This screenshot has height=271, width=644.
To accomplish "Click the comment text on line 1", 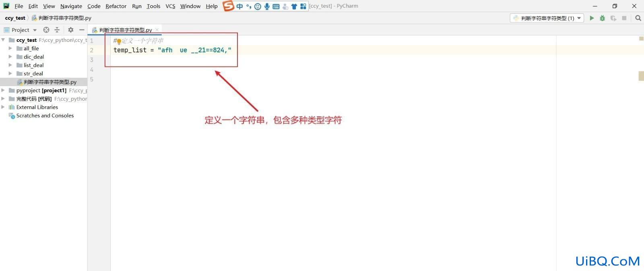I will click(x=138, y=41).
